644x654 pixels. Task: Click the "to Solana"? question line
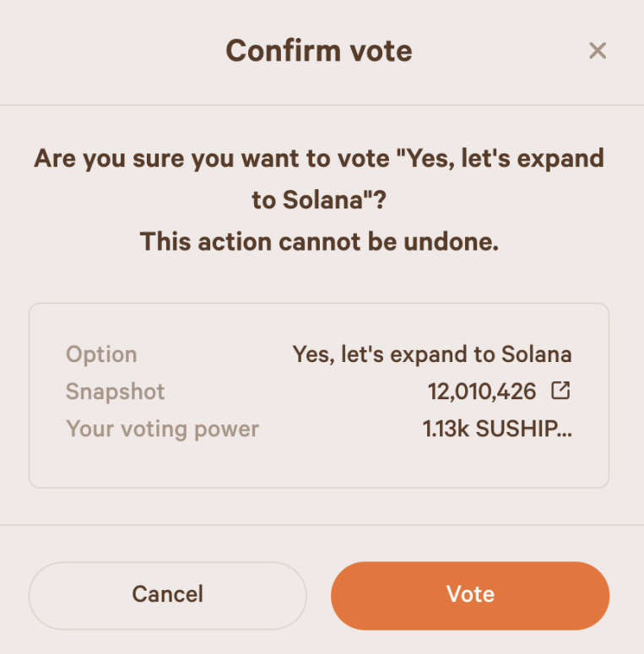318,200
